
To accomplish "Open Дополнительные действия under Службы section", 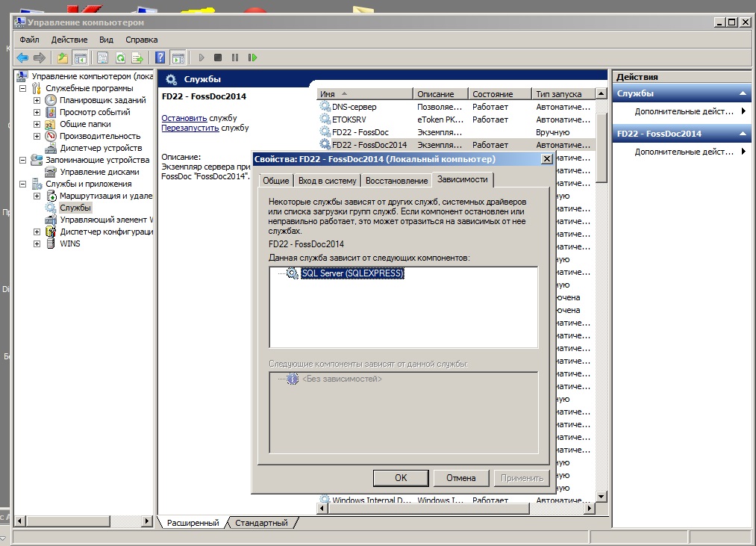I will coord(684,111).
